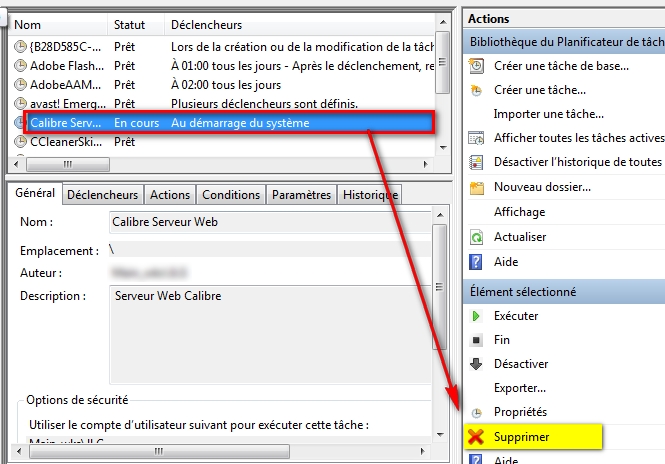This screenshot has width=665, height=464.
Task: Sort tasks by the Statut column header
Action: 136,25
